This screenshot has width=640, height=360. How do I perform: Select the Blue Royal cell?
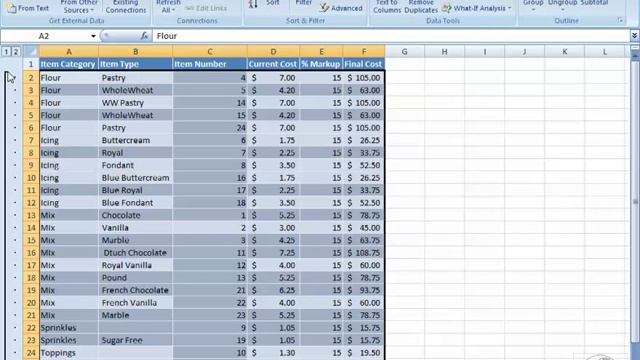[x=136, y=190]
